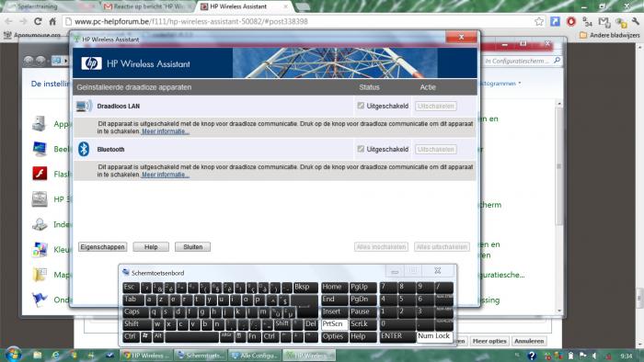Image resolution: width=644 pixels, height=362 pixels.
Task: Click the Bluetooth device icon
Action: click(84, 149)
